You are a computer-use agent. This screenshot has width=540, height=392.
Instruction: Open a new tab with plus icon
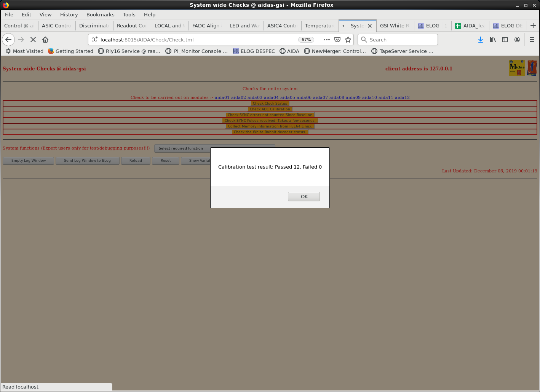[x=533, y=25]
